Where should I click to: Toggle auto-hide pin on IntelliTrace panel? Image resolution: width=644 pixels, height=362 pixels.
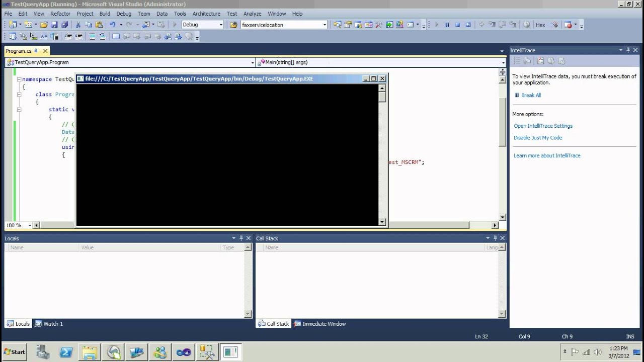point(628,50)
